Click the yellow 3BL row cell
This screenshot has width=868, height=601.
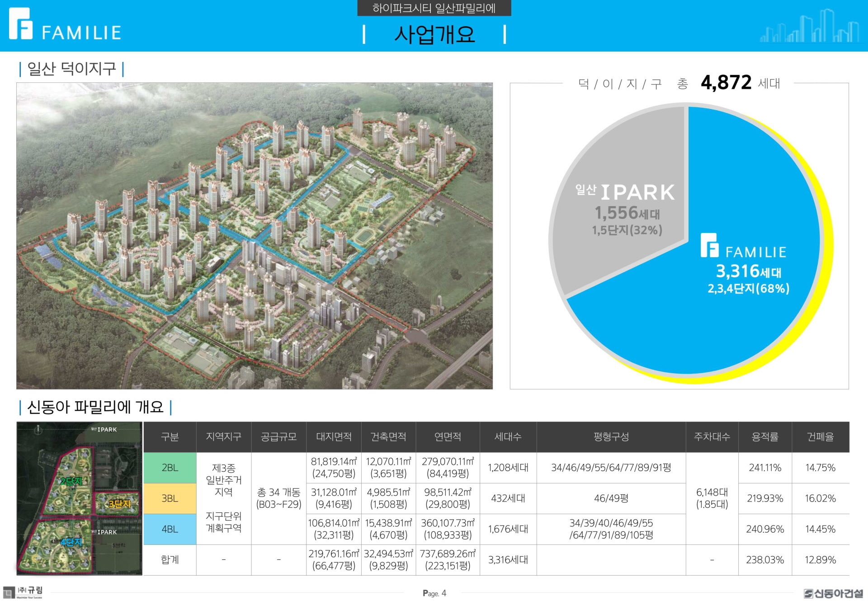[170, 498]
